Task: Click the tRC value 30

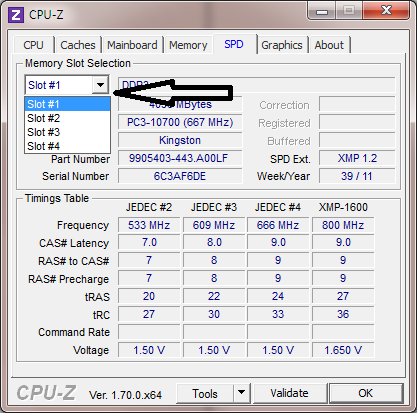Action: 214,314
